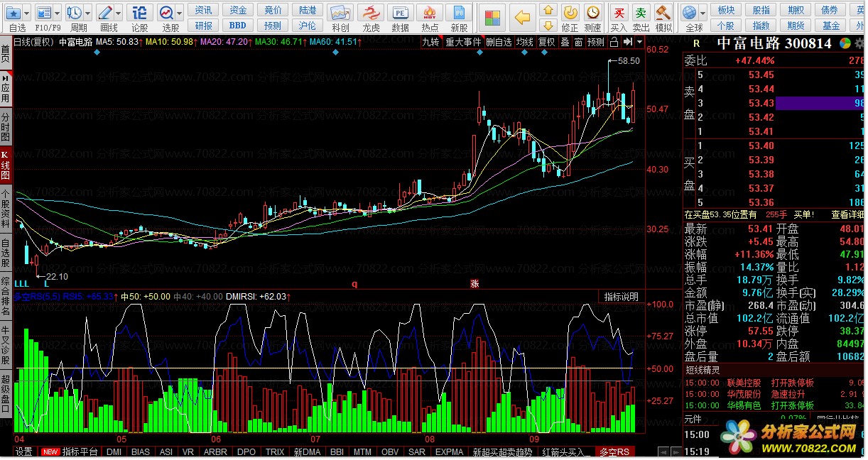Click the 科创 board chart icon

point(340,13)
